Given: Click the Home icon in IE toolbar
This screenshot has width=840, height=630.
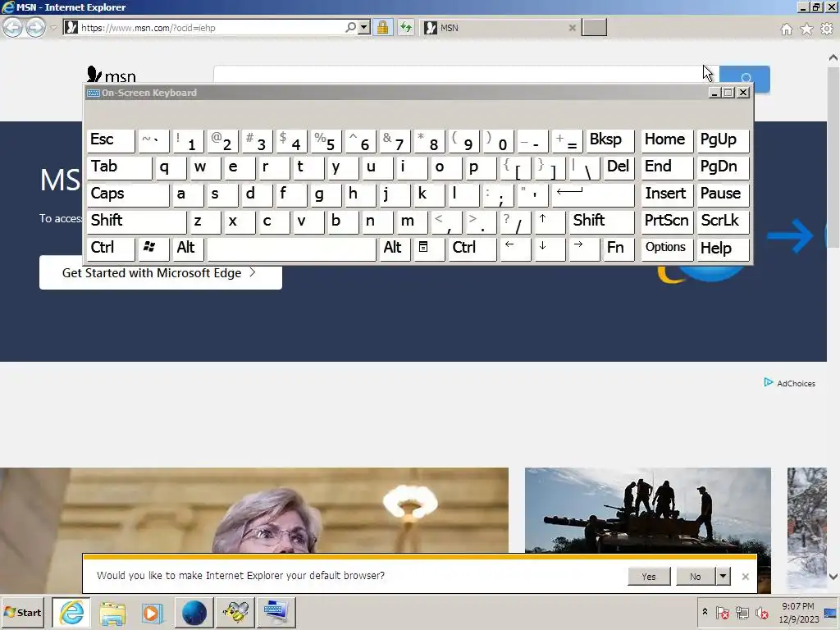Looking at the screenshot, I should tap(787, 29).
